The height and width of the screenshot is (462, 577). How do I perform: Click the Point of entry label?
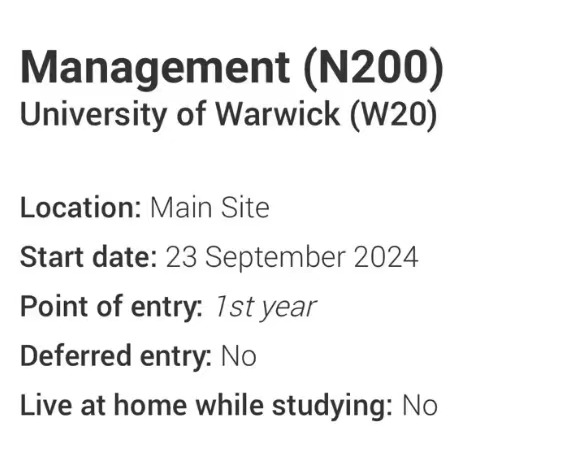[x=111, y=307]
